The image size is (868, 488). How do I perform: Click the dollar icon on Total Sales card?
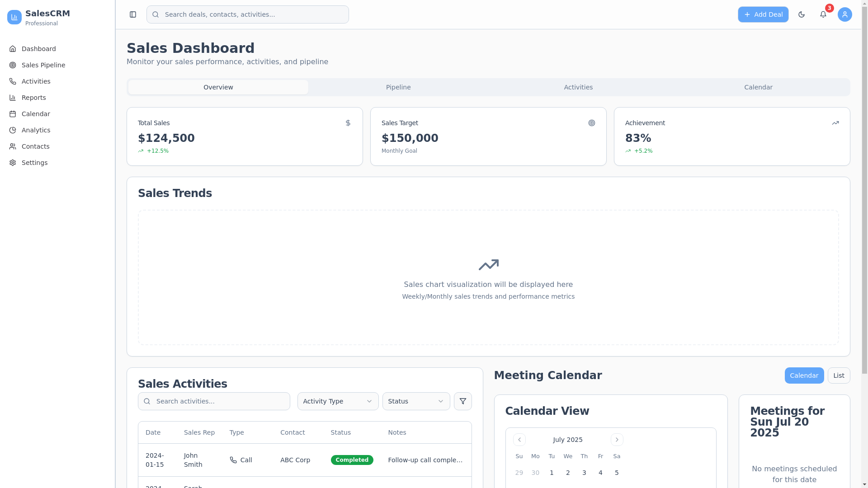348,123
